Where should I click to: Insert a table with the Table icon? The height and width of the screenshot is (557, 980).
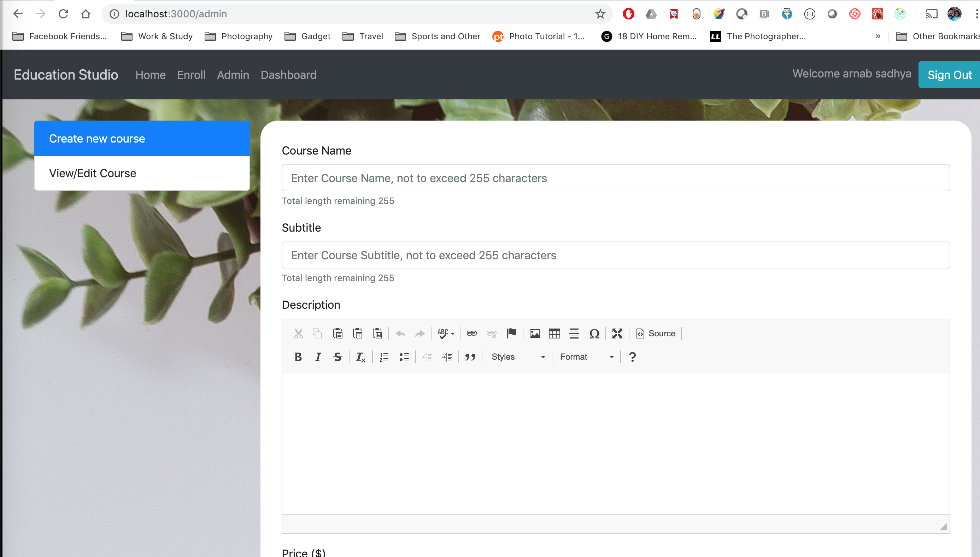click(x=554, y=333)
